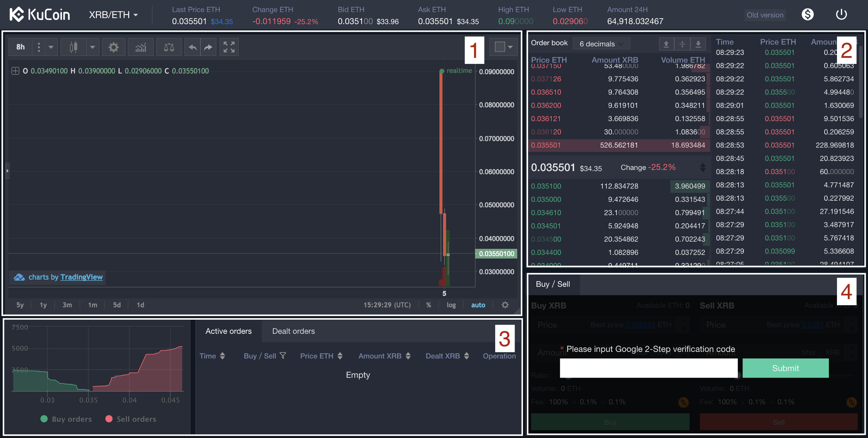Click the power logout icon
This screenshot has height=438, width=868.
[x=841, y=15]
